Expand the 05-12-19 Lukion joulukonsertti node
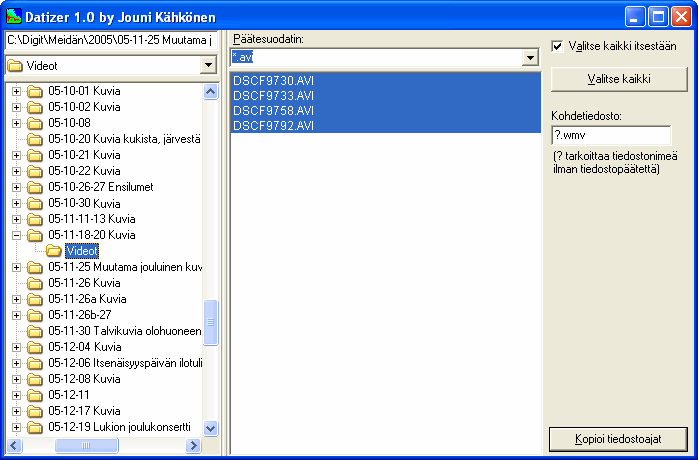The height and width of the screenshot is (460, 698). pyautogui.click(x=16, y=427)
